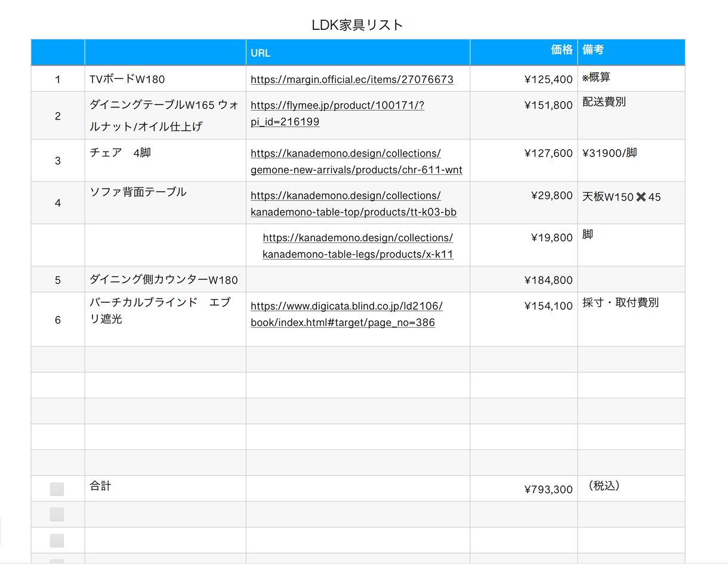Select the LDK家具リスト title

coord(357,25)
